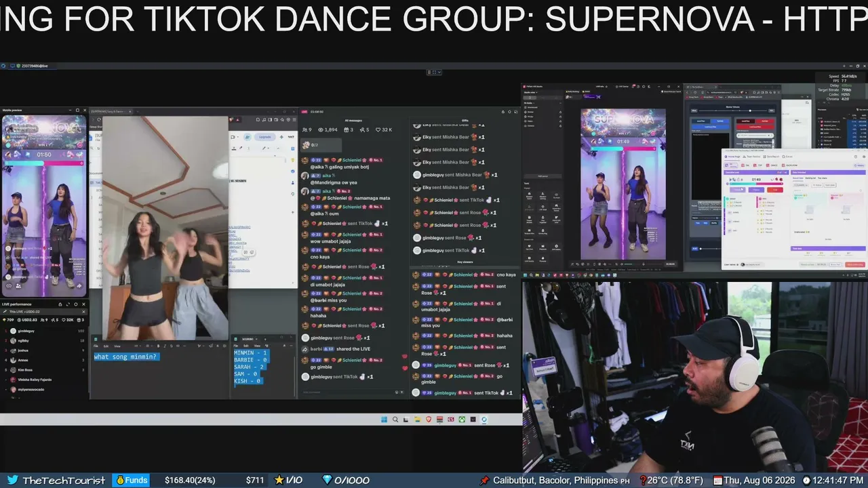The height and width of the screenshot is (488, 868).
Task: Click the 'what song minmin?' text
Action: [125, 357]
